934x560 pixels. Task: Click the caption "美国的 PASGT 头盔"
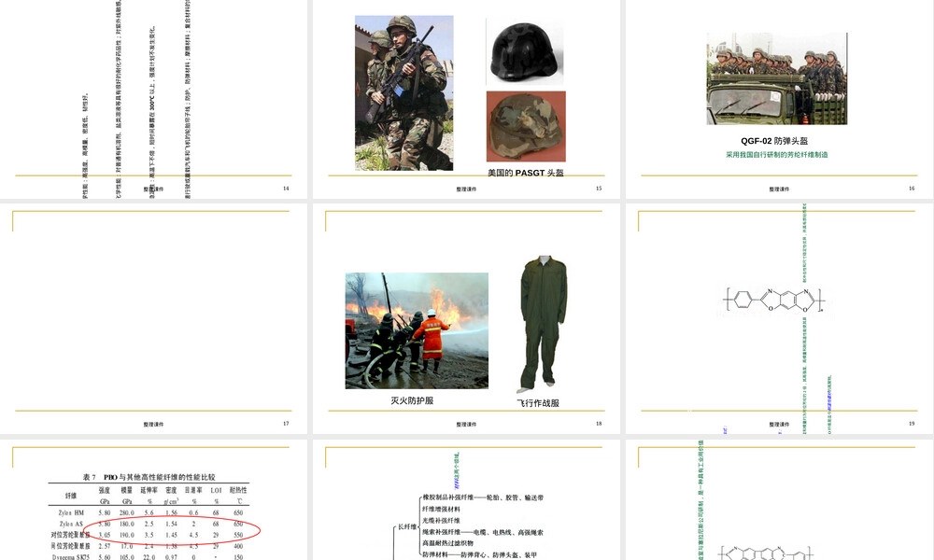[x=525, y=173]
